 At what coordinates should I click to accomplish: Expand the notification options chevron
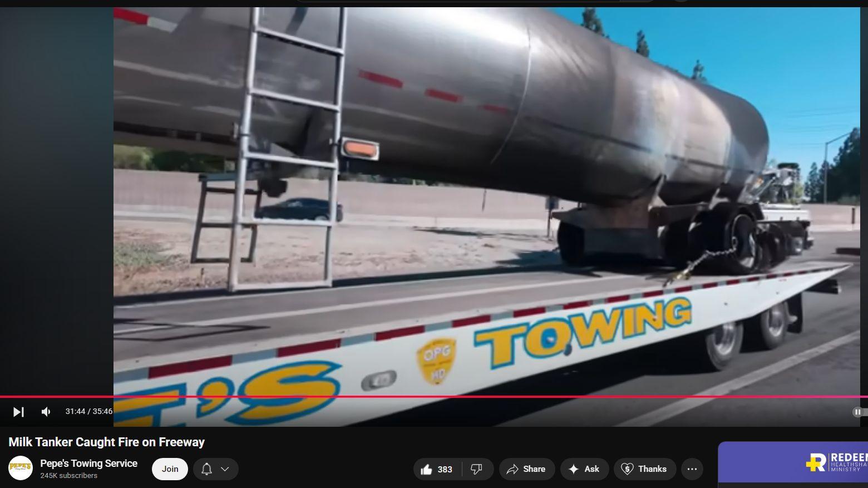click(x=225, y=469)
